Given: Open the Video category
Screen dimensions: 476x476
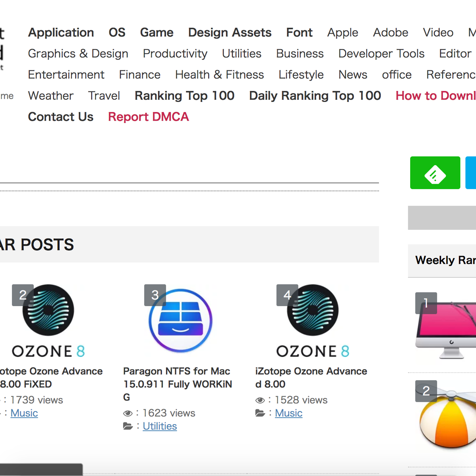Looking at the screenshot, I should pos(438,32).
